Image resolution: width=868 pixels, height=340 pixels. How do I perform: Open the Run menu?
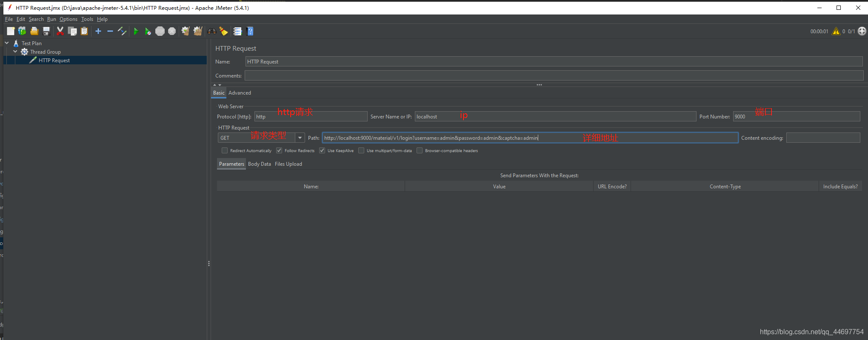51,19
